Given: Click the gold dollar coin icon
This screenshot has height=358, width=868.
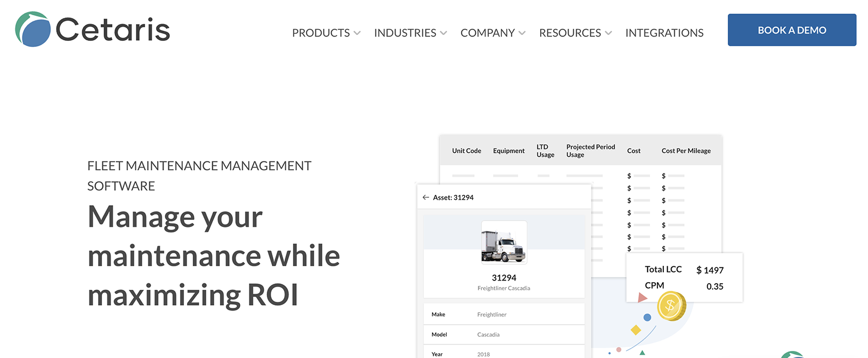Looking at the screenshot, I should coord(671,306).
